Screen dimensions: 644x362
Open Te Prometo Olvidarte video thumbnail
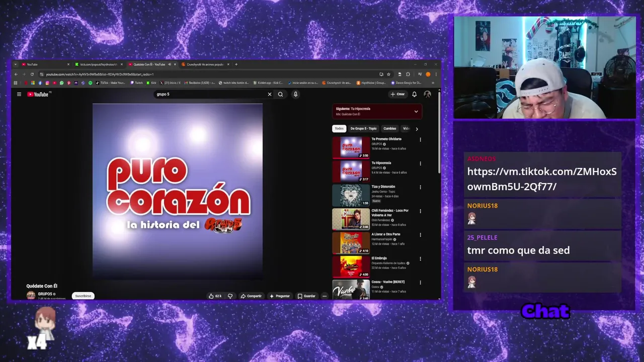[x=351, y=147]
